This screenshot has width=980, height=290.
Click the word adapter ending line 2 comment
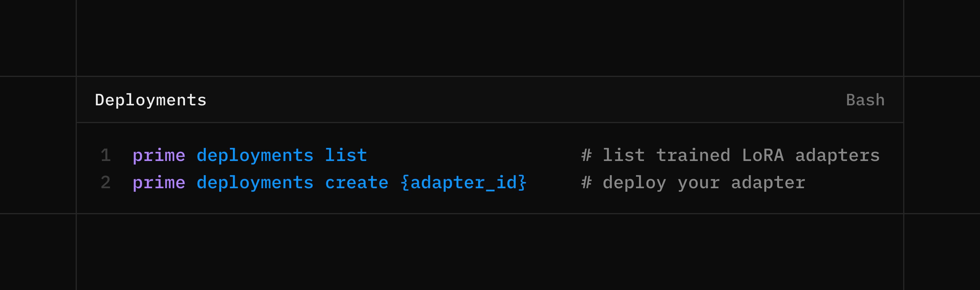coord(768,183)
